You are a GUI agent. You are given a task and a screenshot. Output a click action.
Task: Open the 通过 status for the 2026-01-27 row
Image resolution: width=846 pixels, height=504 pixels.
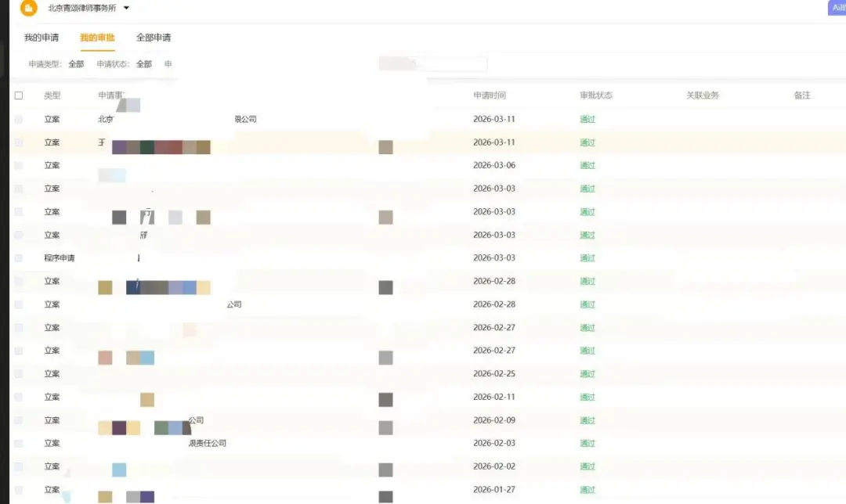tap(587, 490)
